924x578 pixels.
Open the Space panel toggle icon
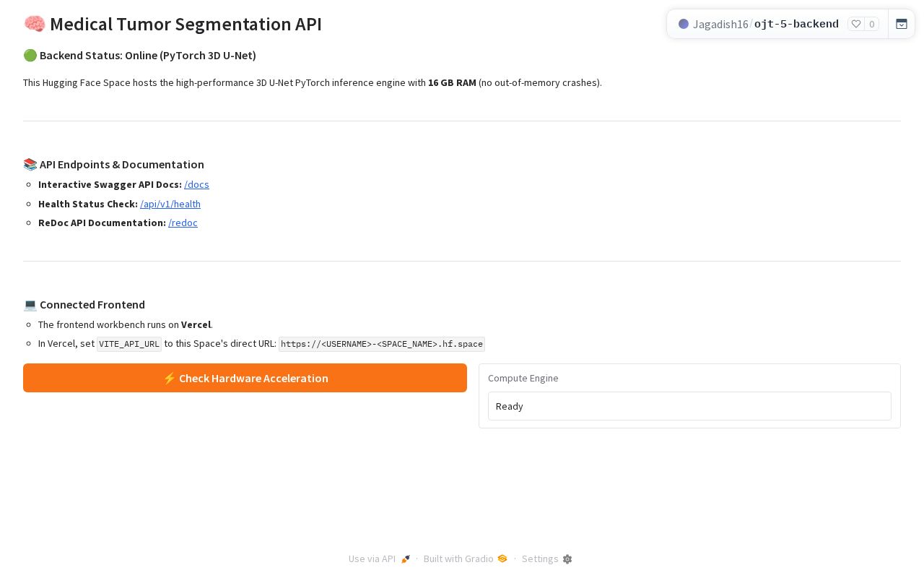tap(902, 24)
